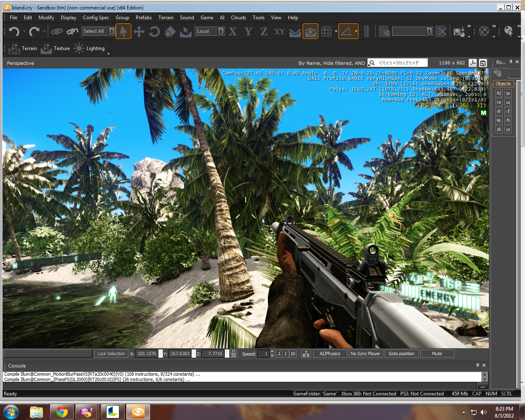Toggle the Snap angle icon
The width and height of the screenshot is (525, 420).
pyautogui.click(x=347, y=32)
